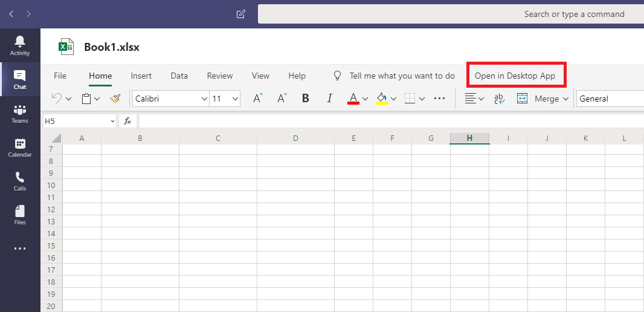Open Calls in the sidebar

pyautogui.click(x=20, y=181)
